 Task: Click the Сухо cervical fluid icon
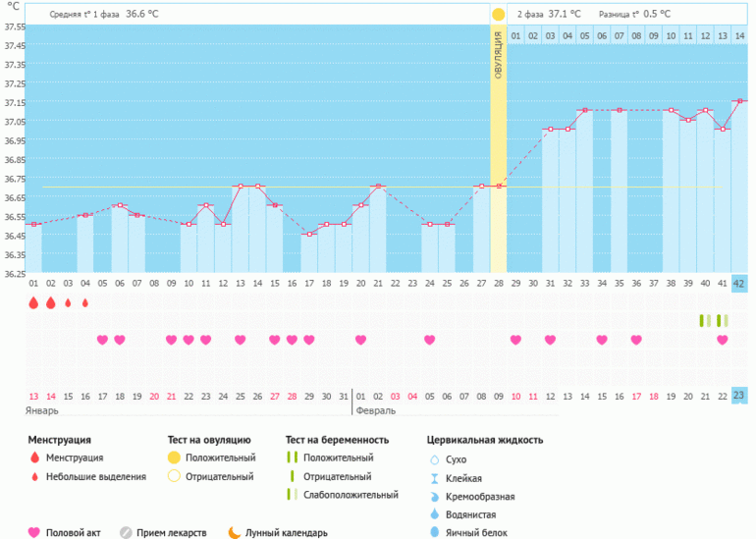tap(435, 459)
